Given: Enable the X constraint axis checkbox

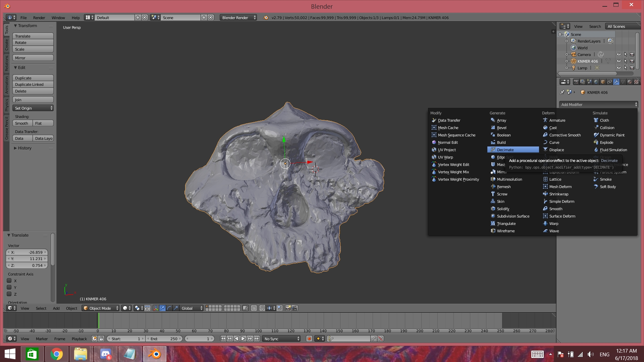Looking at the screenshot, I should 9,281.
